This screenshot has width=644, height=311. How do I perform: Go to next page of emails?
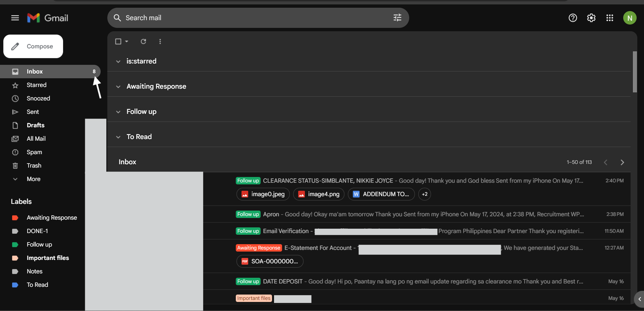(x=622, y=162)
